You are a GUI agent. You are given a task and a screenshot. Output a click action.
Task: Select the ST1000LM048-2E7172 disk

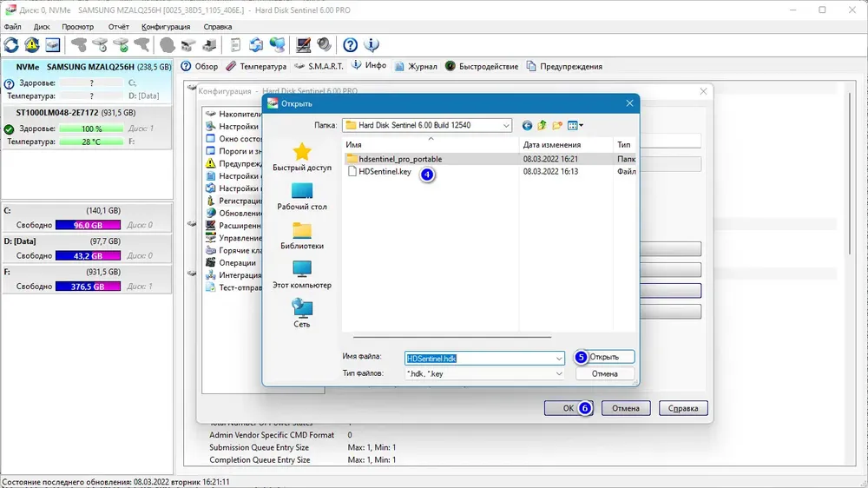point(87,127)
